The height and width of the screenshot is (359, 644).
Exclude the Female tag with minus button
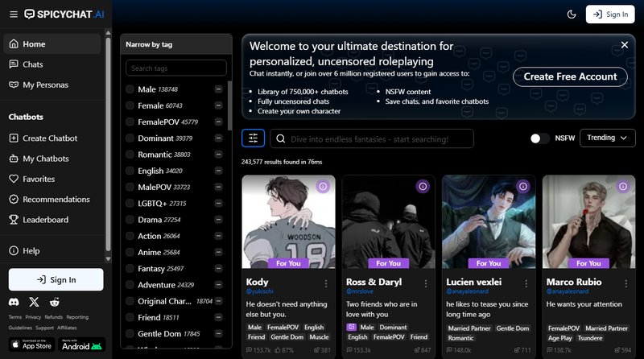[x=218, y=105]
